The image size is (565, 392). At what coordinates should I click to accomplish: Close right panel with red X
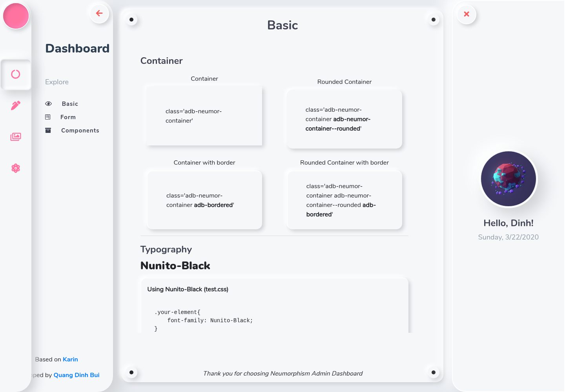pyautogui.click(x=467, y=14)
